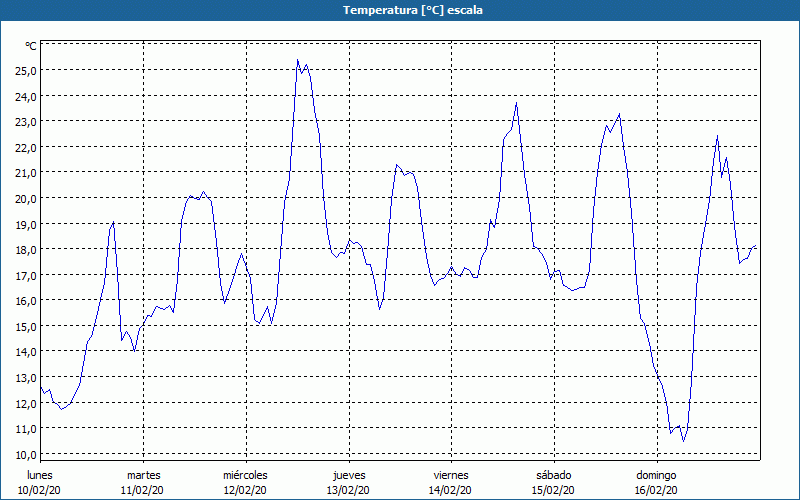This screenshot has width=800, height=500.
Task: Click the 14,0 axis value
Action: click(x=26, y=352)
